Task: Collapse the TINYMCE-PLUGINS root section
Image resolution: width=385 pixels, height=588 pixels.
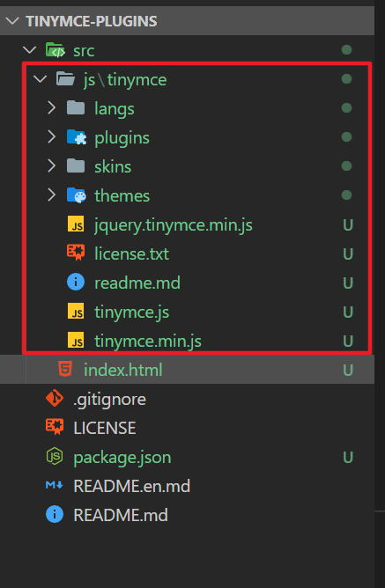Action: [x=12, y=20]
